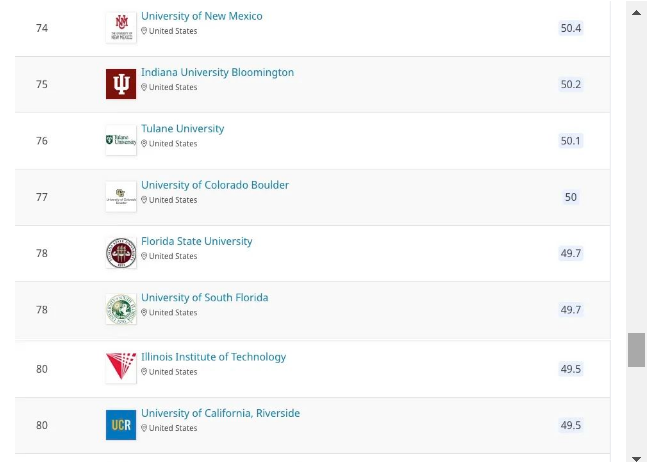
Task: Open the Indiana University Bloomington link
Action: click(217, 72)
